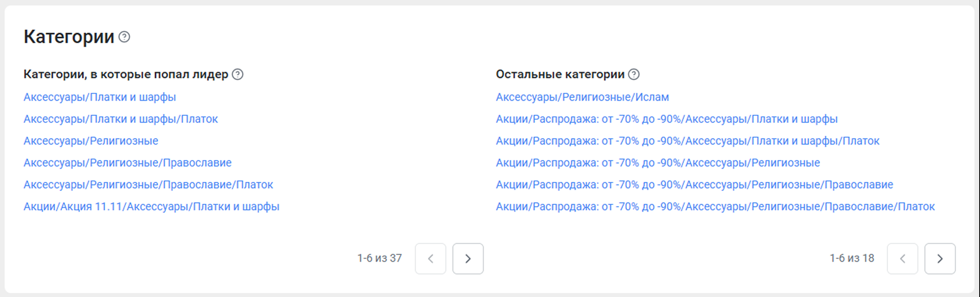Viewport: 980px width, 297px height.
Task: Open Распродажа Платки и шарфы/Платок link
Action: [x=687, y=141]
